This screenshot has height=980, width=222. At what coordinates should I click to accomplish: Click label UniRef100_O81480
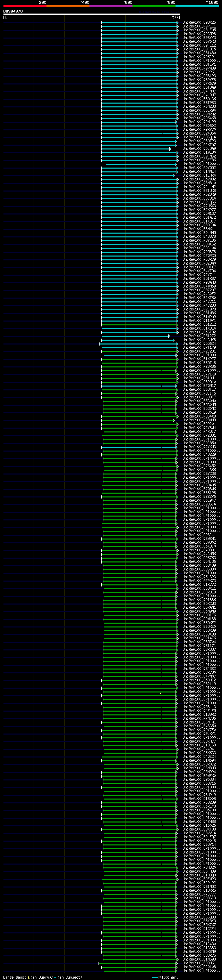coord(199,53)
